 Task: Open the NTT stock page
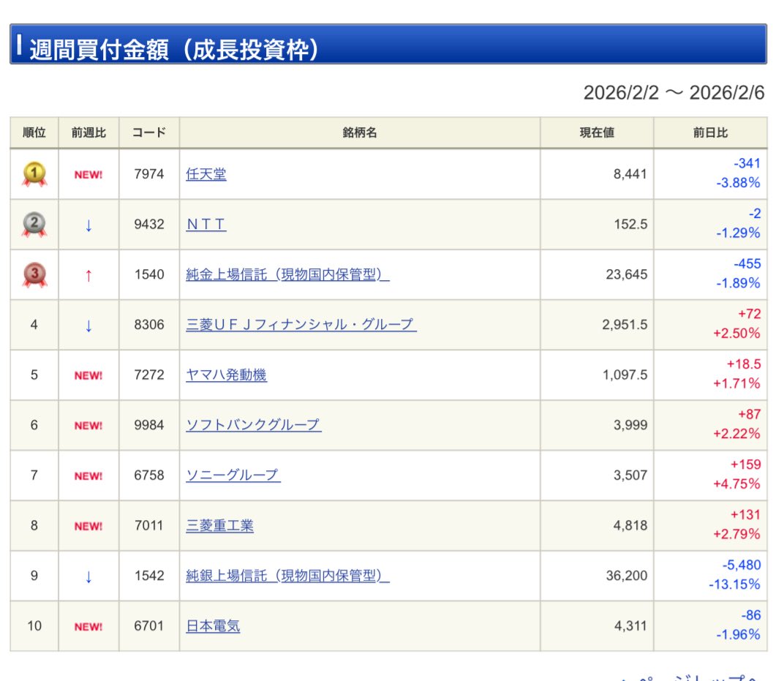pyautogui.click(x=206, y=225)
